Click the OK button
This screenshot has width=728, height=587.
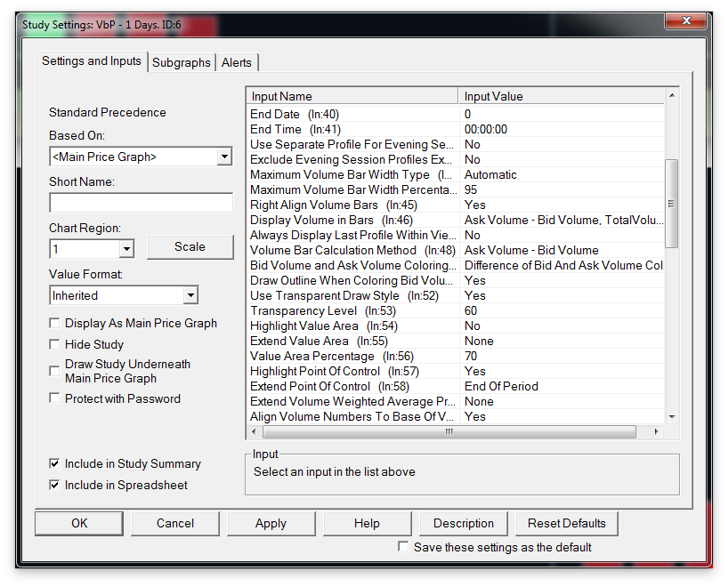pos(79,524)
